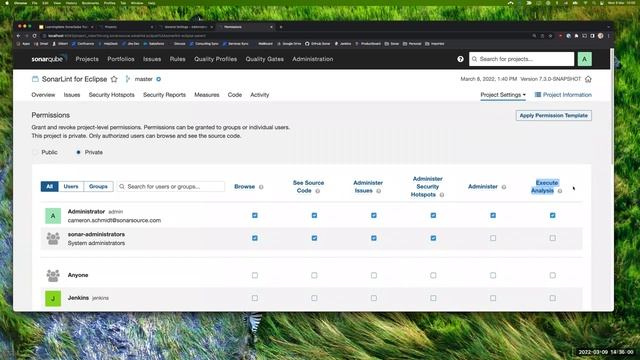Check Execute Analysis for sonar-administrators

552,238
